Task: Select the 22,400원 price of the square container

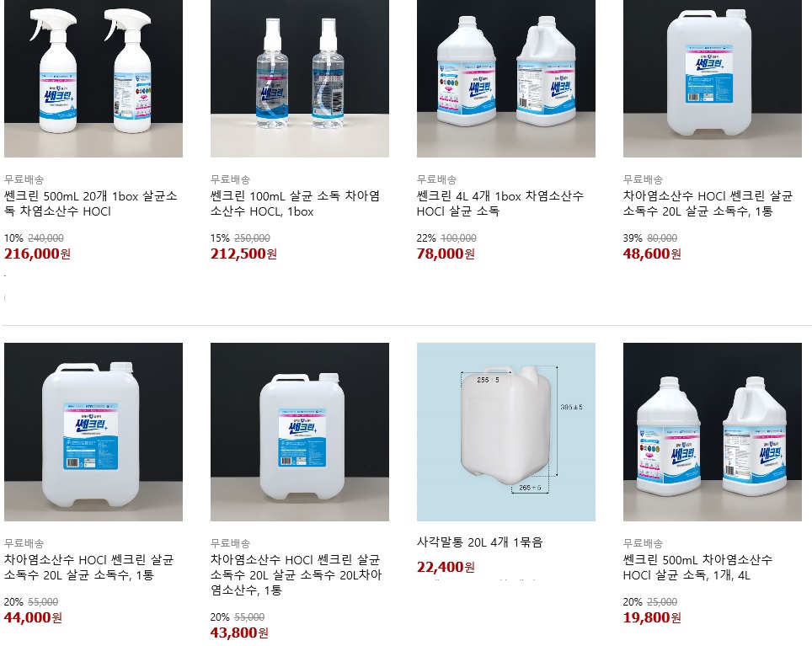Action: click(x=446, y=567)
